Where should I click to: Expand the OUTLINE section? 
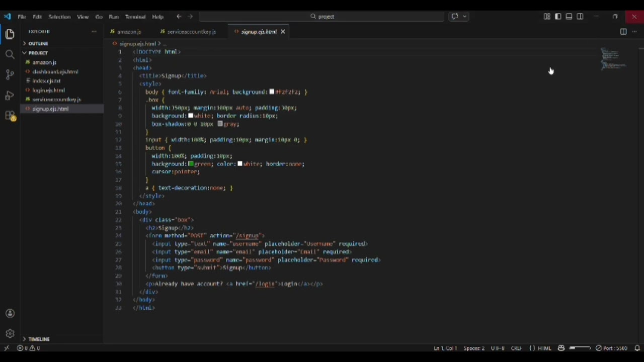pos(38,44)
